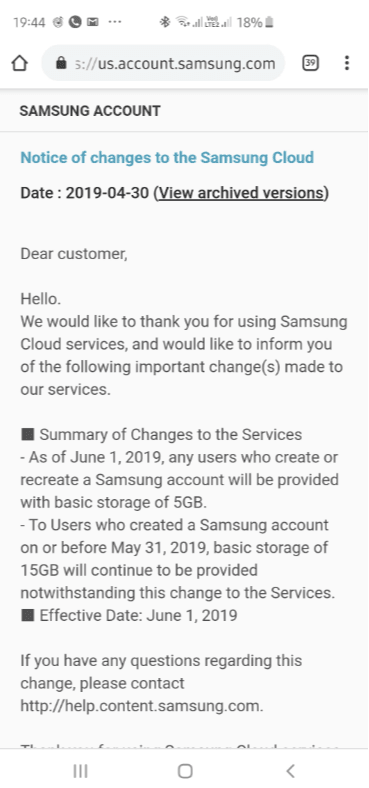Viewport: 369px width, 788px height.
Task: Select the us.account.samsung.com address bar
Action: pos(163,63)
